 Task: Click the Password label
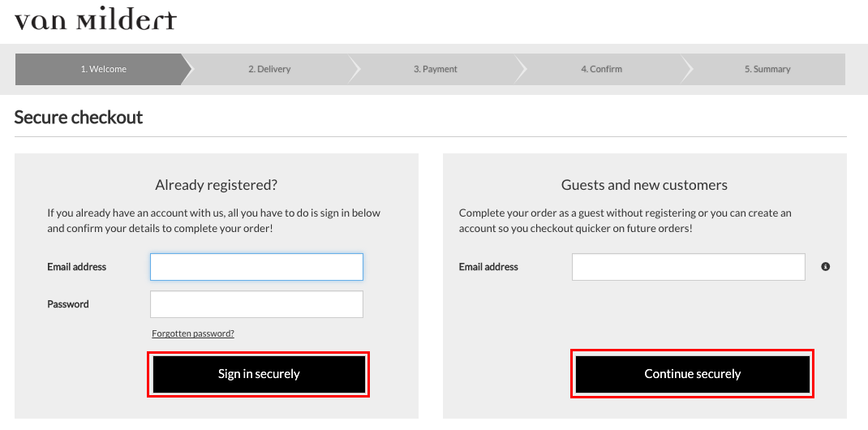68,304
